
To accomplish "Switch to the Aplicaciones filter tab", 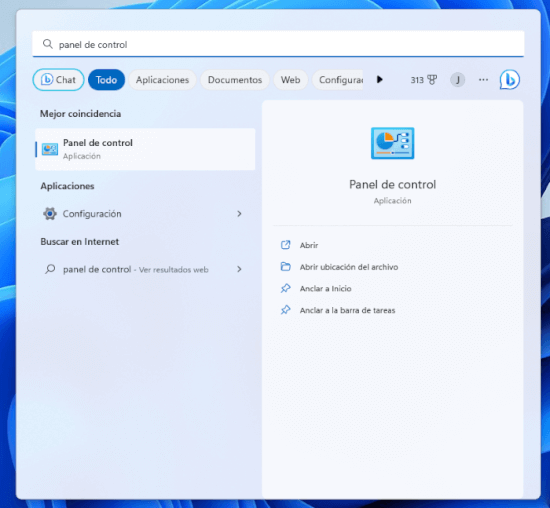I will tap(162, 80).
